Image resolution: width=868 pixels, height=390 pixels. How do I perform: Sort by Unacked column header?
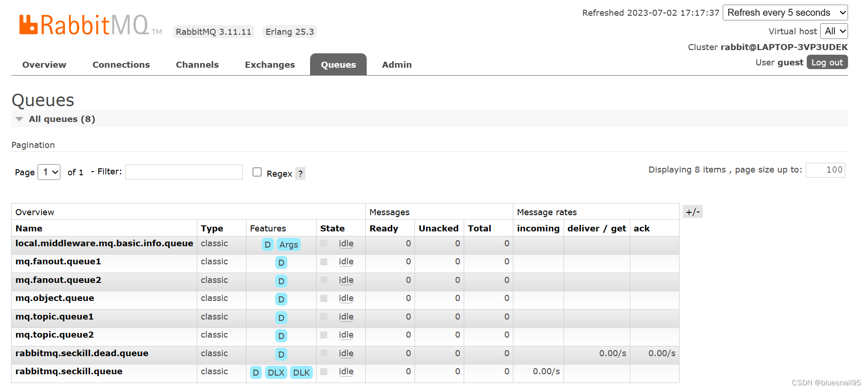click(439, 228)
